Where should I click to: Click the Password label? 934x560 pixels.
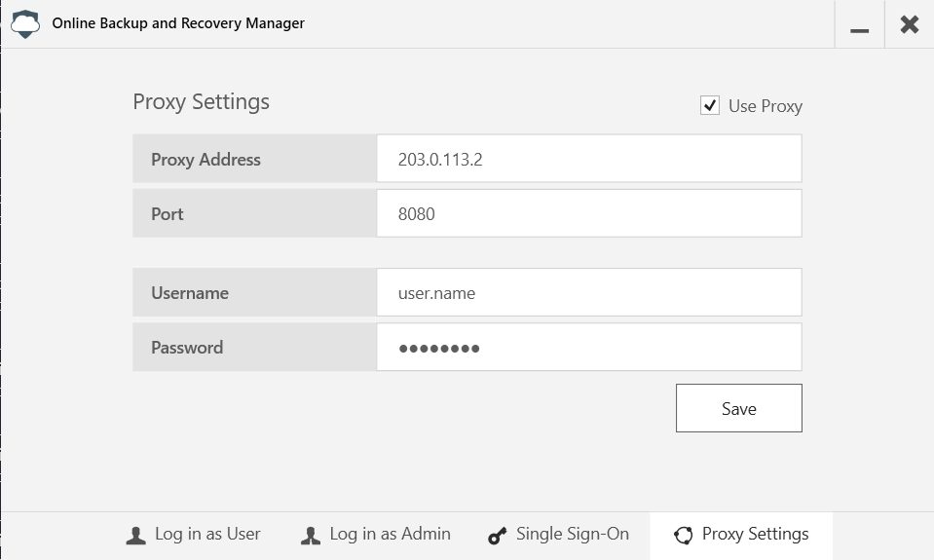(187, 348)
